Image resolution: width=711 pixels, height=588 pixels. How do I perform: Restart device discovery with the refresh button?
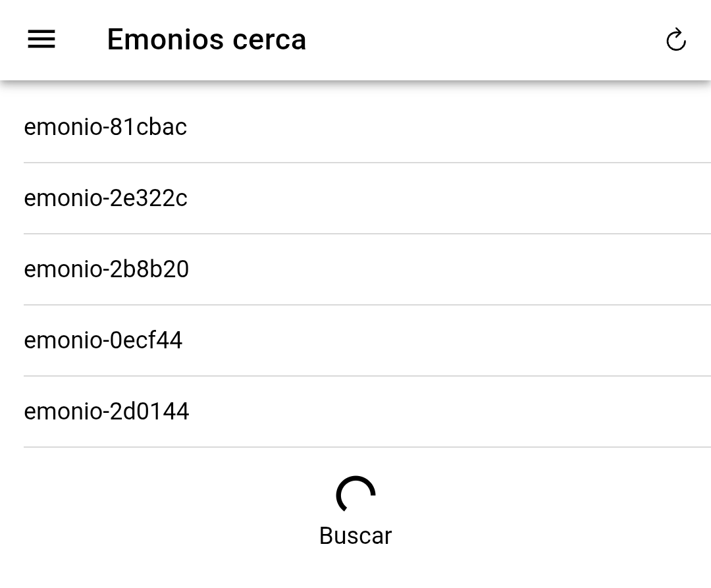pyautogui.click(x=676, y=40)
